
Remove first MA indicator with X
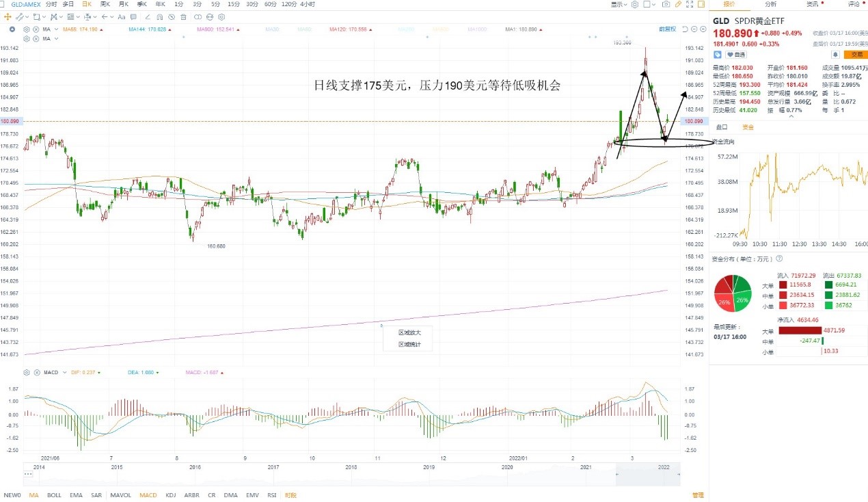click(36, 29)
